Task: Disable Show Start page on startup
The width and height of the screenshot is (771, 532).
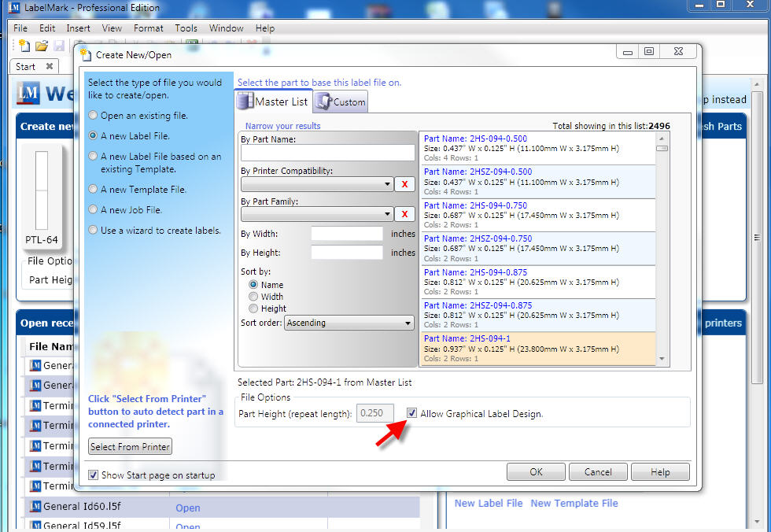Action: [x=94, y=475]
